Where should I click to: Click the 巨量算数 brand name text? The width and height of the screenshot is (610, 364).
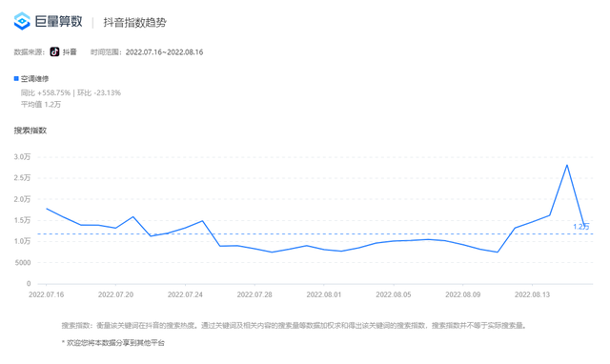pos(59,21)
